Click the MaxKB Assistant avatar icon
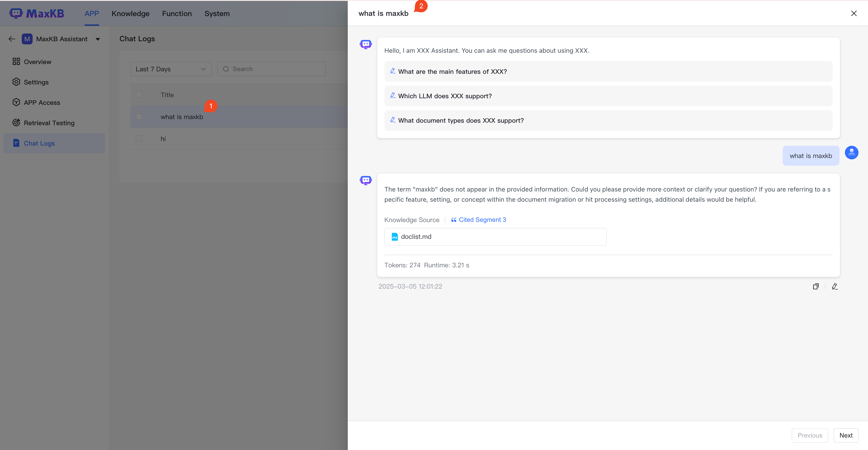Screen dimensions: 868x450 [x=27, y=39]
